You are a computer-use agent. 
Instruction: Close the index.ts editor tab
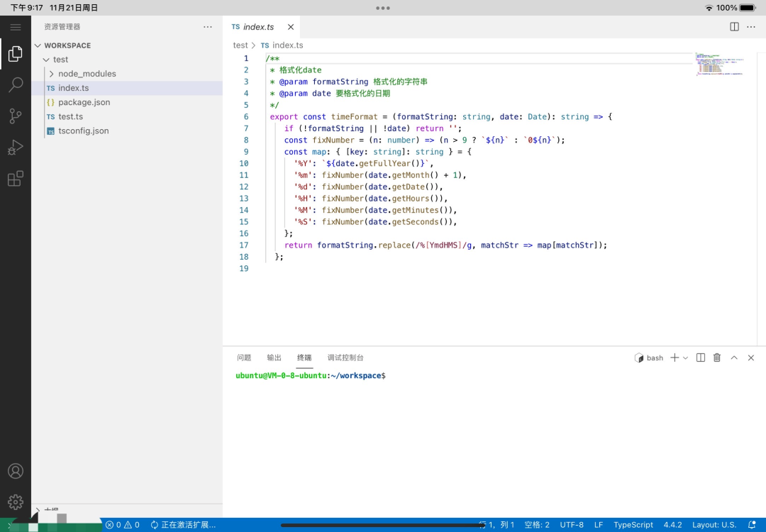click(291, 27)
